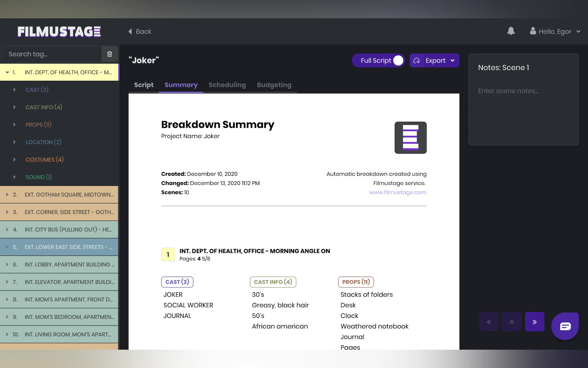This screenshot has height=368, width=588.
Task: Click the double up arrow scroll-top button
Action: (x=511, y=322)
